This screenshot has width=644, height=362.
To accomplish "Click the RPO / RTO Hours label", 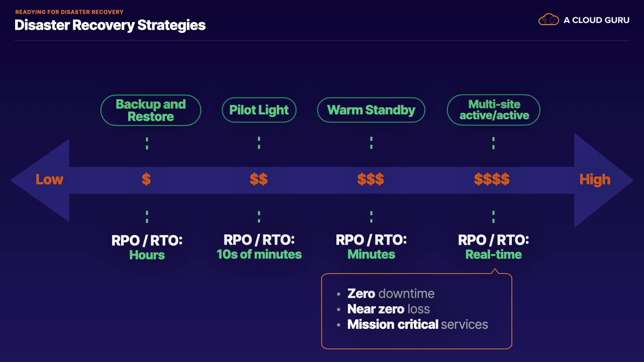I will pos(147,247).
